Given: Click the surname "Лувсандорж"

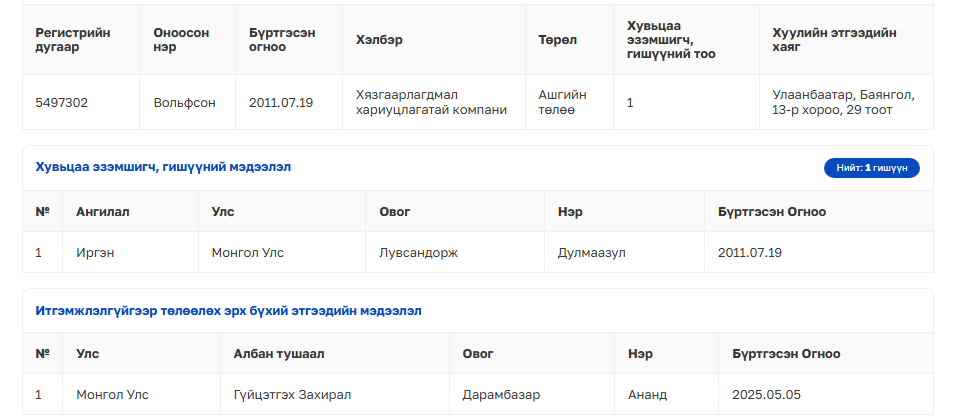Looking at the screenshot, I should click(419, 252).
